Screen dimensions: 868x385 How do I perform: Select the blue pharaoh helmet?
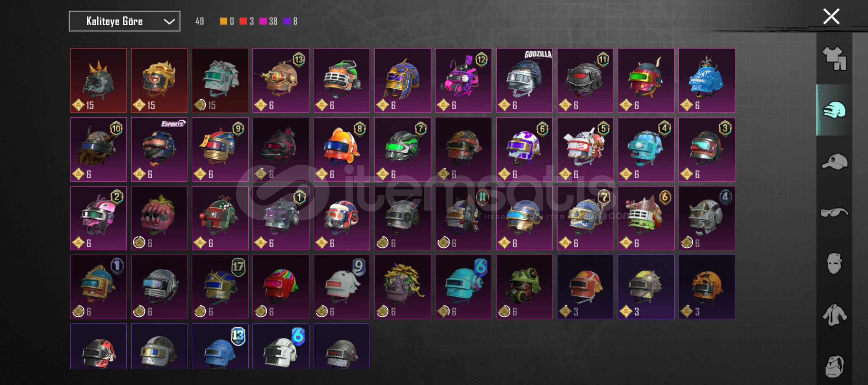[x=403, y=81]
